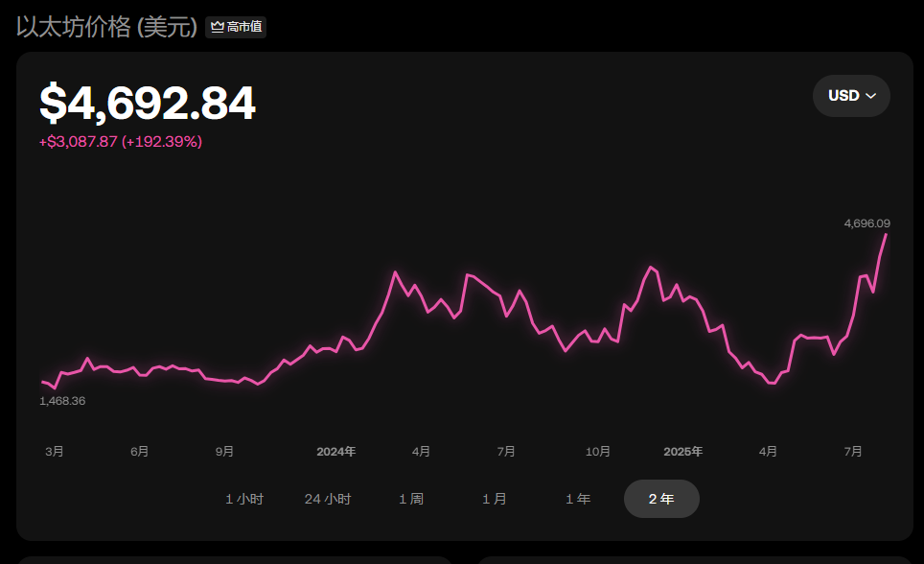Screen dimensions: 924x564
Task: Click the crown icon in 高市值 badge
Action: coord(218,27)
